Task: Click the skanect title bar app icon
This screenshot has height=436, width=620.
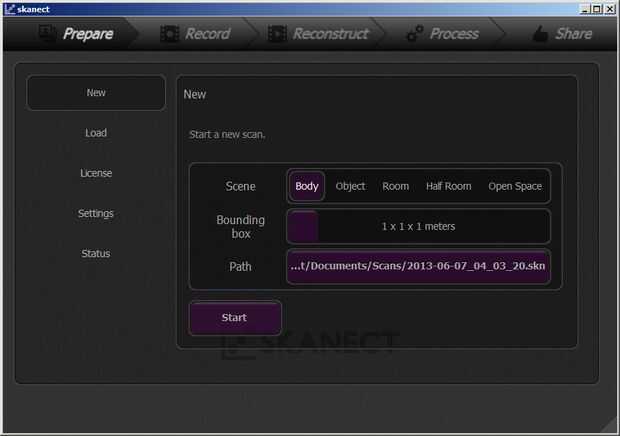Action: pyautogui.click(x=10, y=9)
